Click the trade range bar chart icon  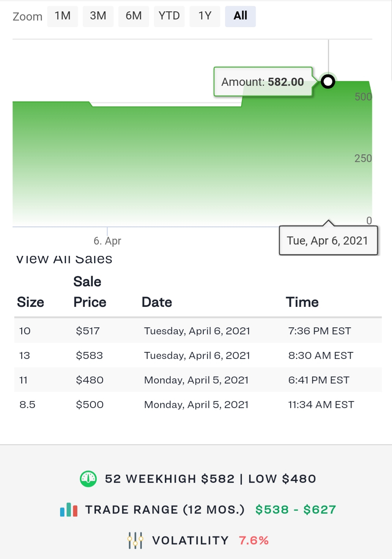click(69, 510)
